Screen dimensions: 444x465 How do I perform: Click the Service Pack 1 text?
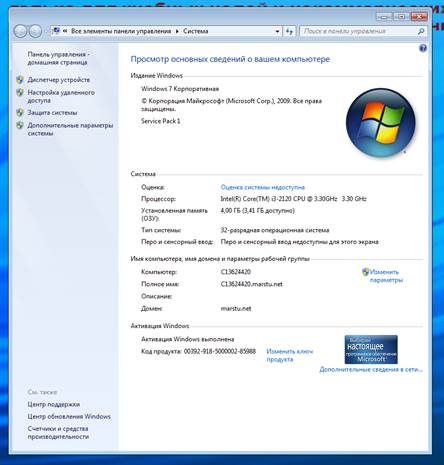point(161,121)
